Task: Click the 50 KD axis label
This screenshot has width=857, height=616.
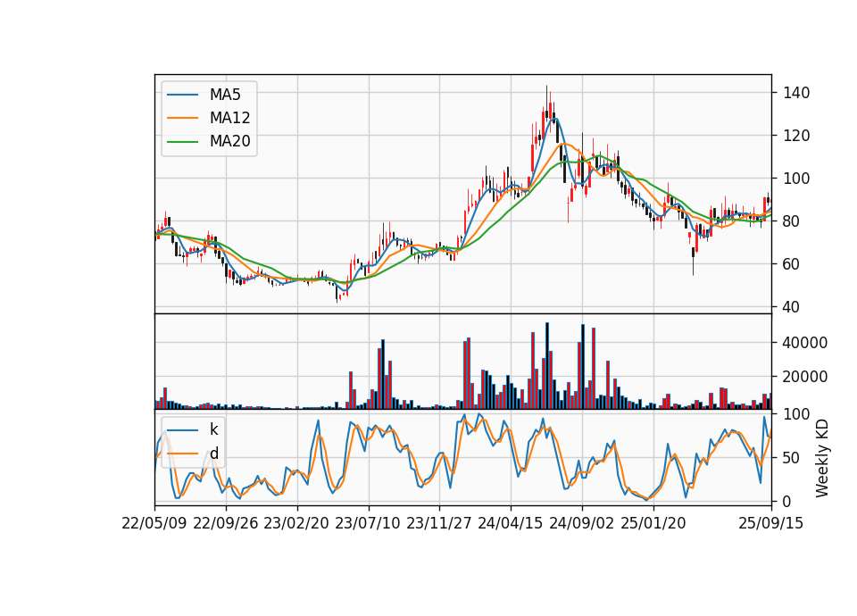Action: pos(792,458)
